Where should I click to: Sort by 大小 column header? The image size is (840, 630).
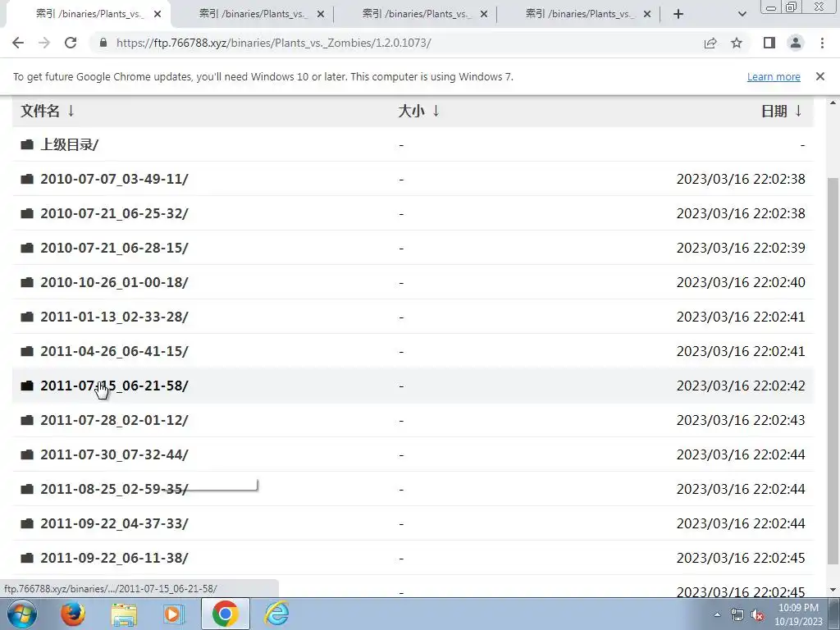coord(418,111)
